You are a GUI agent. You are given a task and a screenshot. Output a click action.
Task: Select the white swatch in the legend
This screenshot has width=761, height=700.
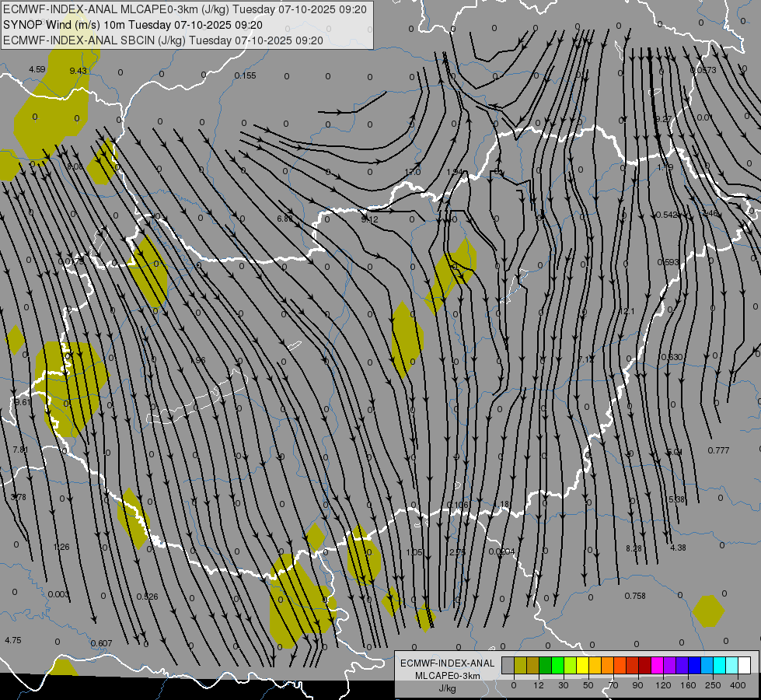click(744, 665)
